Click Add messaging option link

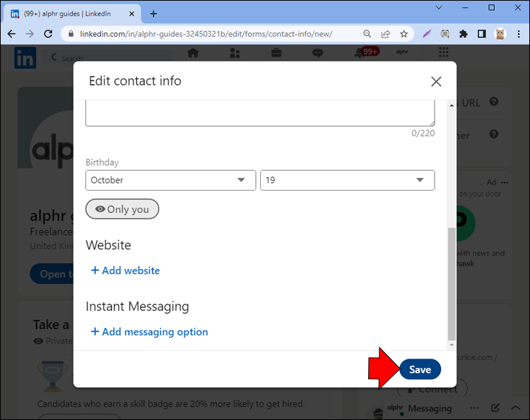(149, 332)
